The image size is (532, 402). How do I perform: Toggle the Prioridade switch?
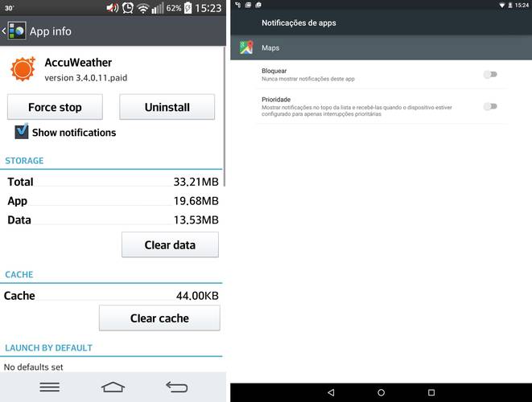coord(490,106)
